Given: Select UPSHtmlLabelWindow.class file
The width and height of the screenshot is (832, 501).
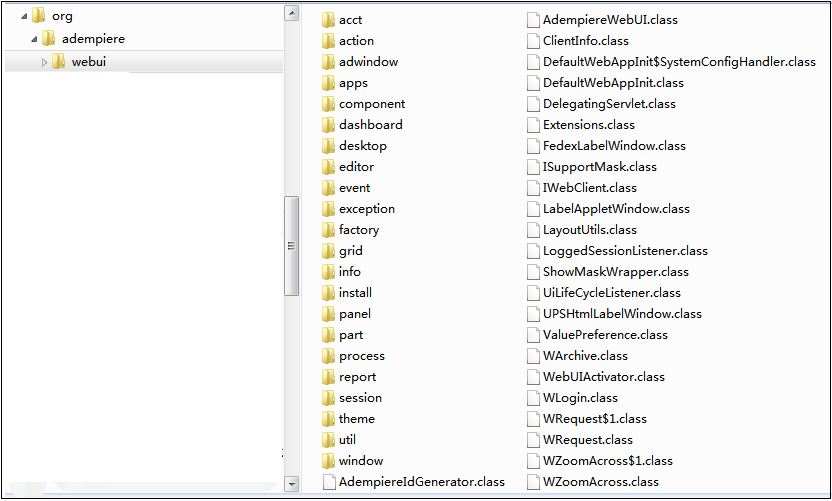Looking at the screenshot, I should [x=614, y=314].
